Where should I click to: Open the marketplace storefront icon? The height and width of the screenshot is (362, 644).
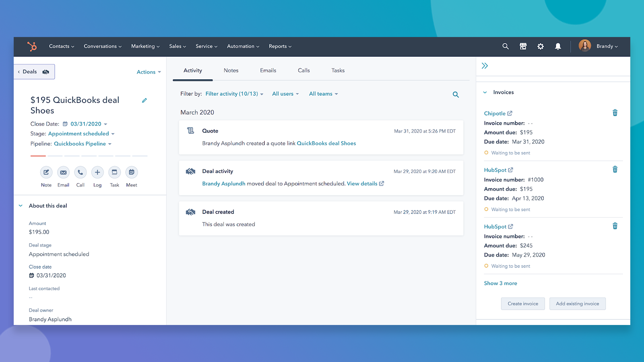[x=523, y=46]
